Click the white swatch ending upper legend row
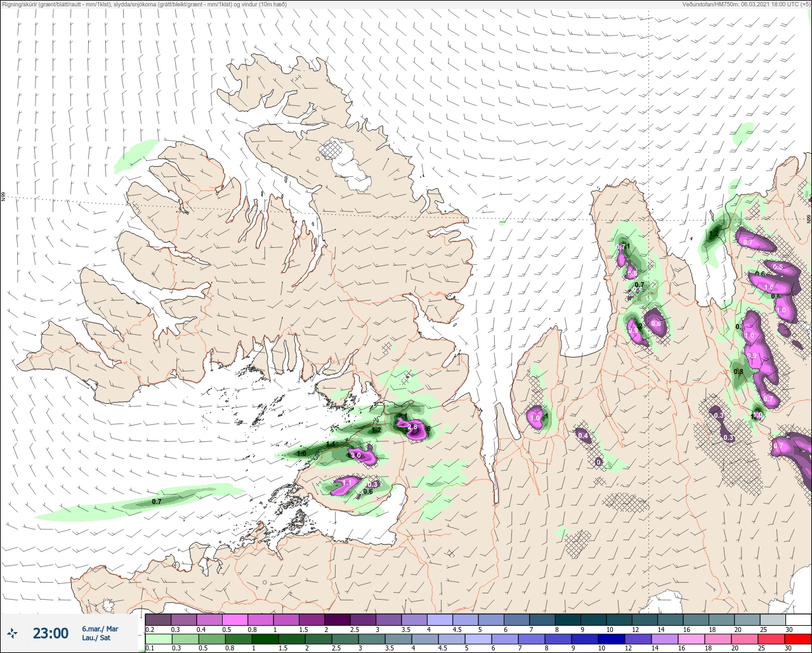 [x=798, y=619]
